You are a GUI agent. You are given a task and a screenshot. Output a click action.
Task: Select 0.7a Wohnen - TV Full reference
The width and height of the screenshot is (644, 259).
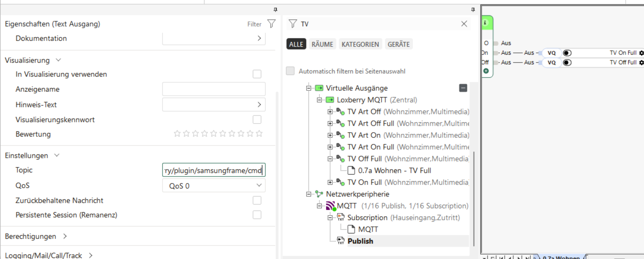click(394, 171)
